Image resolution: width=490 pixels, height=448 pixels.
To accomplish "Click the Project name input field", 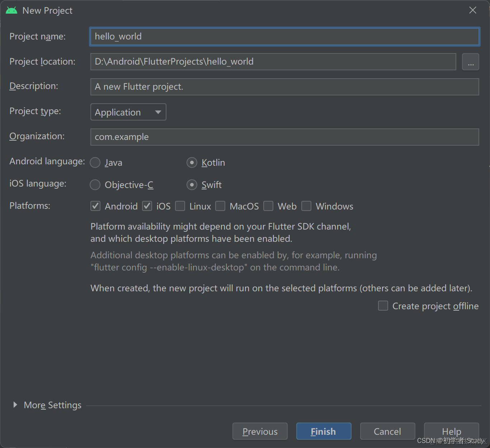I will (x=284, y=37).
